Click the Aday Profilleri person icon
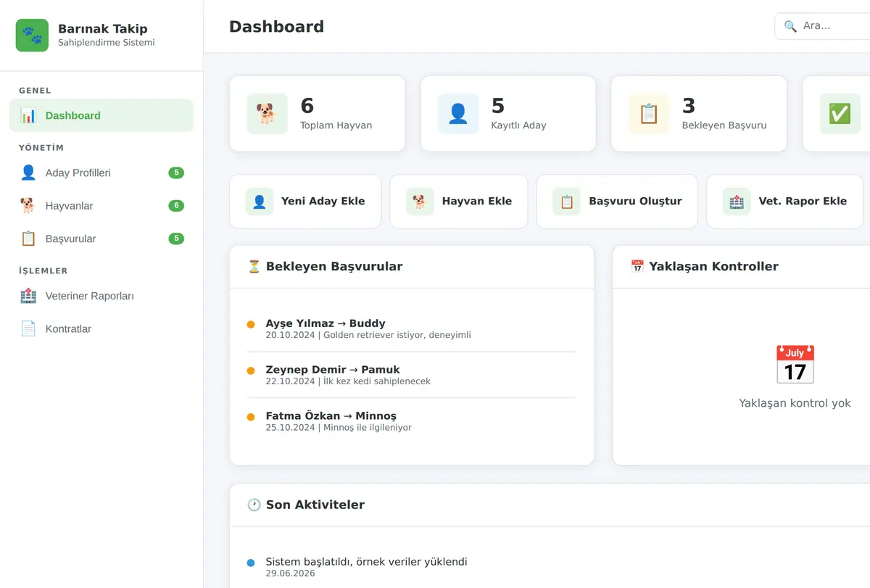 coord(28,173)
